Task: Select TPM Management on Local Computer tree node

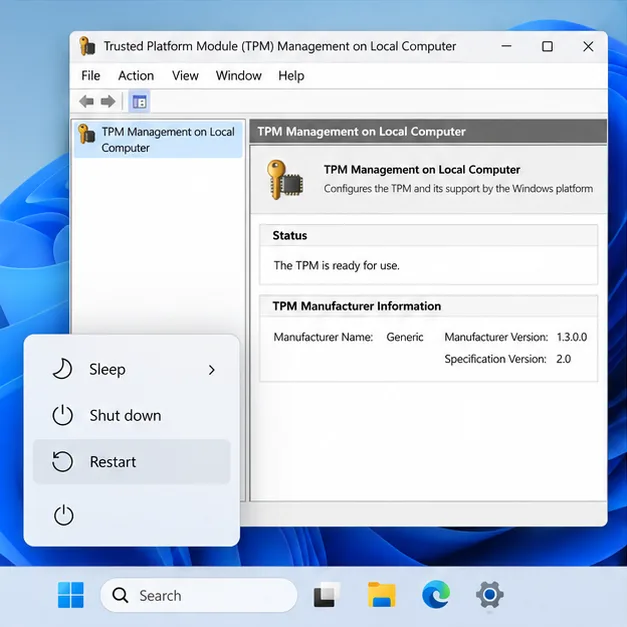Action: (158, 140)
